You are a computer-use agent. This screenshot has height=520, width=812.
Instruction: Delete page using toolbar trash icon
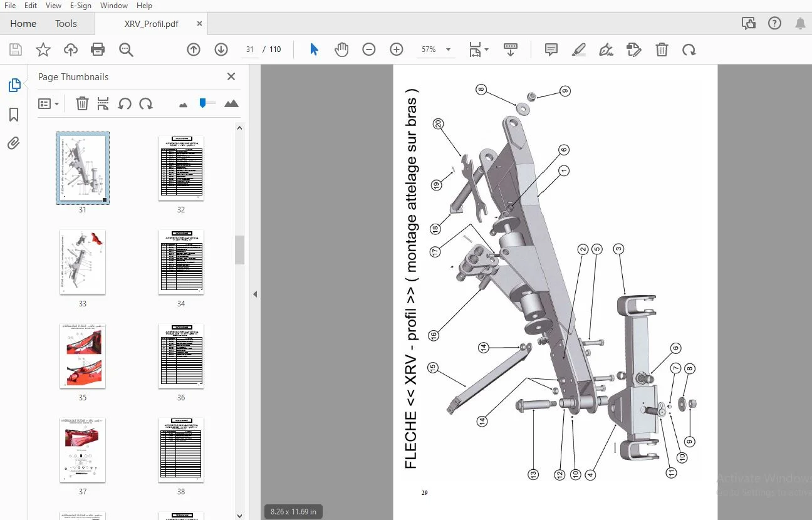tap(662, 50)
